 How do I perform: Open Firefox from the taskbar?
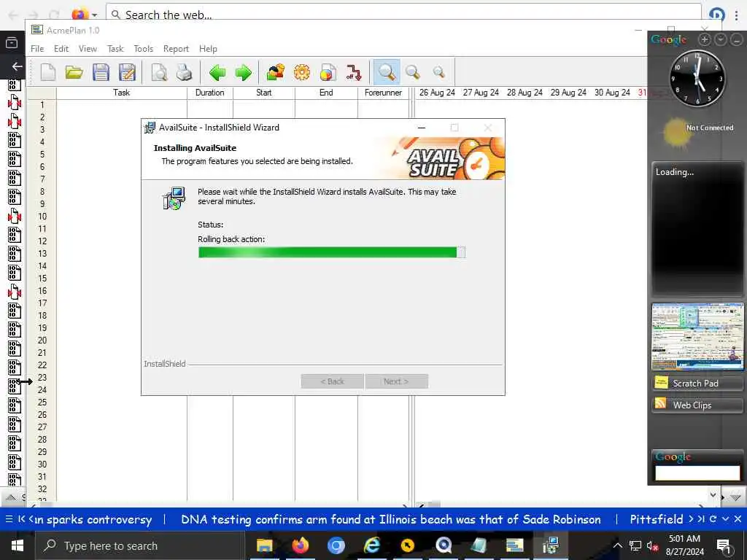point(300,545)
